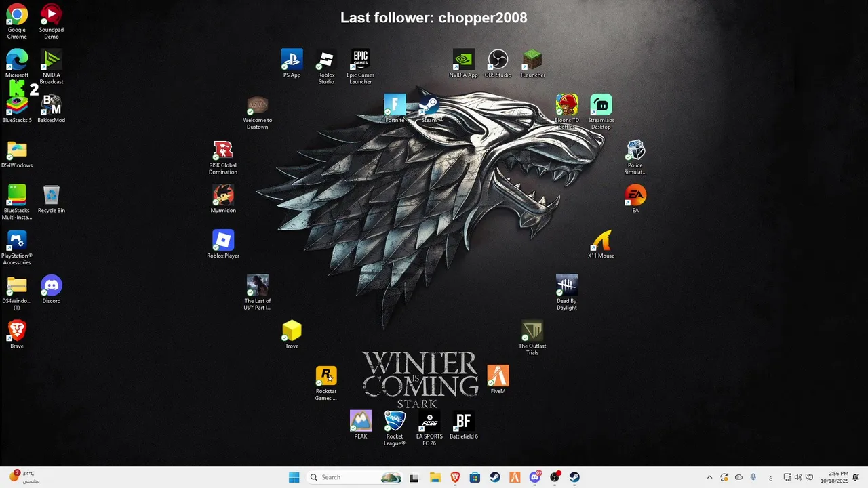Open the notifications bell icon
The image size is (868, 488).
point(856,477)
